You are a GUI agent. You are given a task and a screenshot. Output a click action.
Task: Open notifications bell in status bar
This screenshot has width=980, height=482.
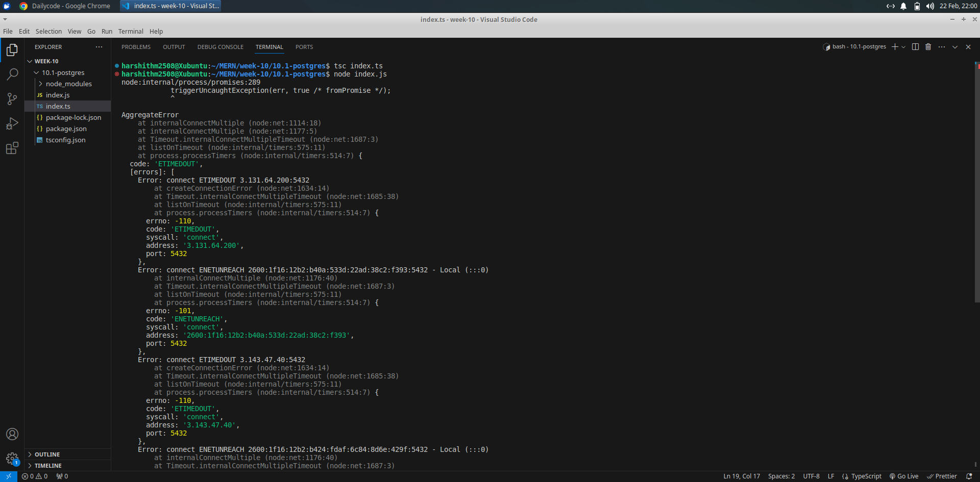pos(969,476)
